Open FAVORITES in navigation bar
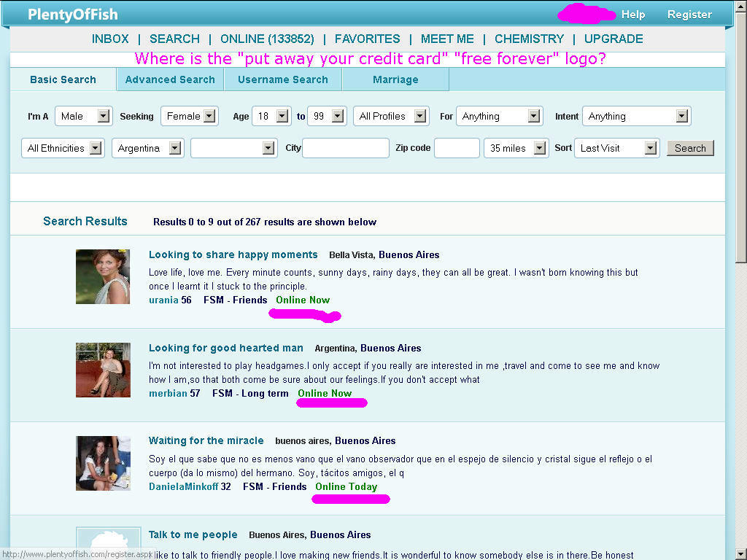747x560 pixels. pos(368,39)
